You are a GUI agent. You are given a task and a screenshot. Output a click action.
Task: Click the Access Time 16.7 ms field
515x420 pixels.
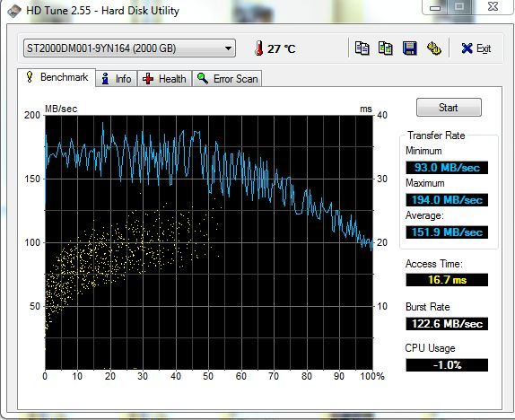click(x=447, y=280)
